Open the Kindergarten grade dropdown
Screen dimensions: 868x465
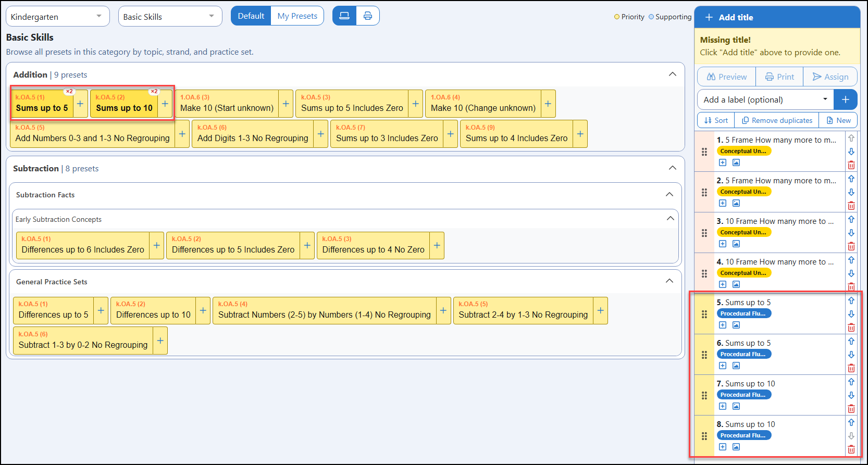(58, 16)
